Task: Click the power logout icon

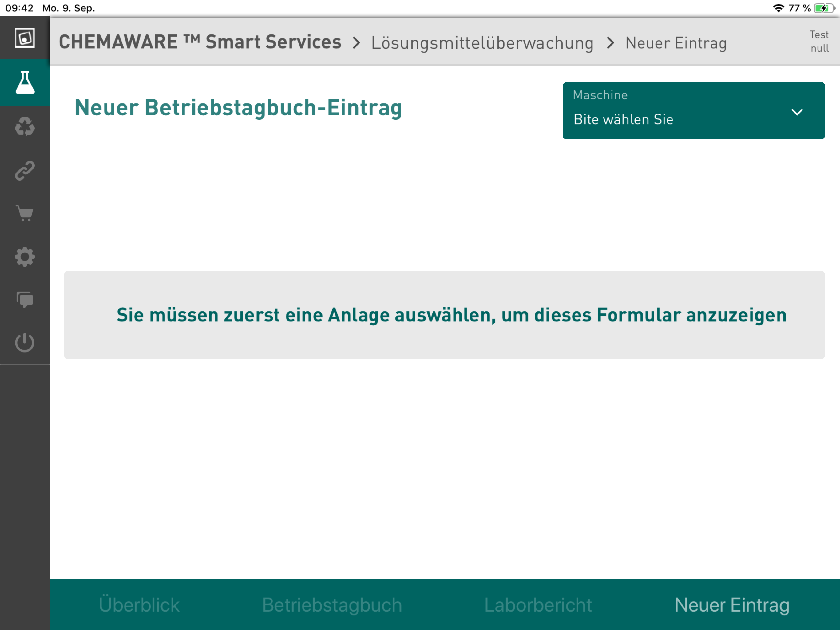Action: pos(25,343)
